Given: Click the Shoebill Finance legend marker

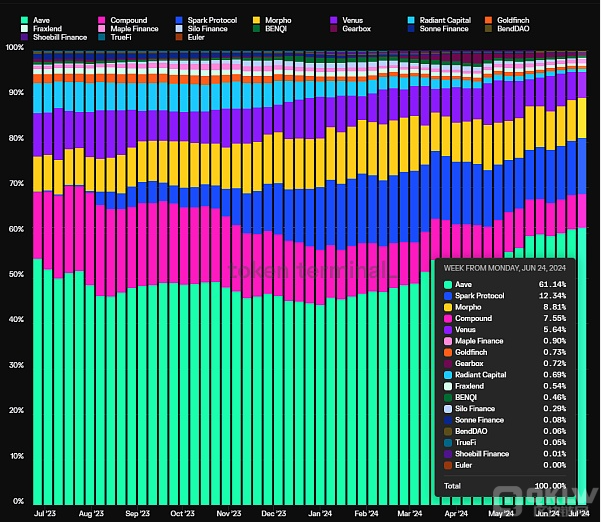Looking at the screenshot, I should coord(24,37).
